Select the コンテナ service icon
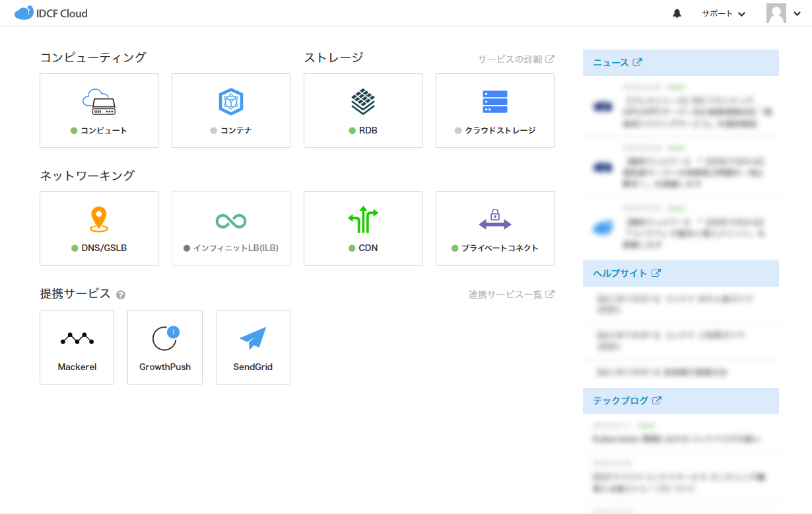 (x=230, y=110)
